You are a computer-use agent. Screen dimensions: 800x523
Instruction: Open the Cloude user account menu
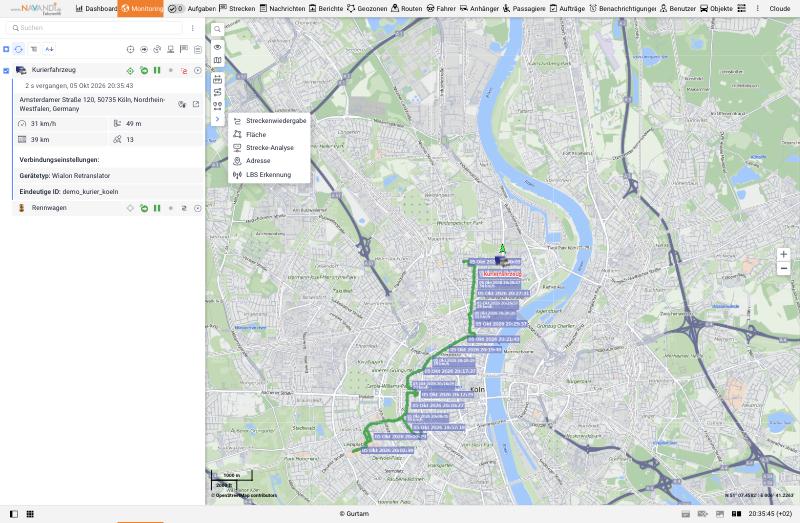tap(780, 9)
